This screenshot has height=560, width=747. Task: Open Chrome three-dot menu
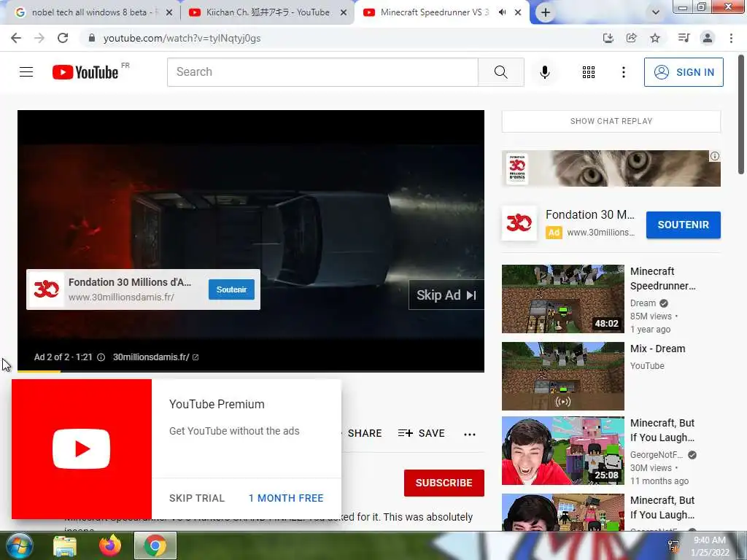(731, 38)
